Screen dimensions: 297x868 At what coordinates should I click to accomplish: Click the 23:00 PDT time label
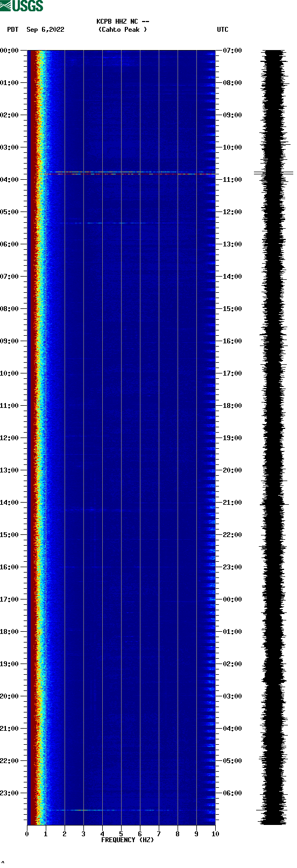click(9, 793)
